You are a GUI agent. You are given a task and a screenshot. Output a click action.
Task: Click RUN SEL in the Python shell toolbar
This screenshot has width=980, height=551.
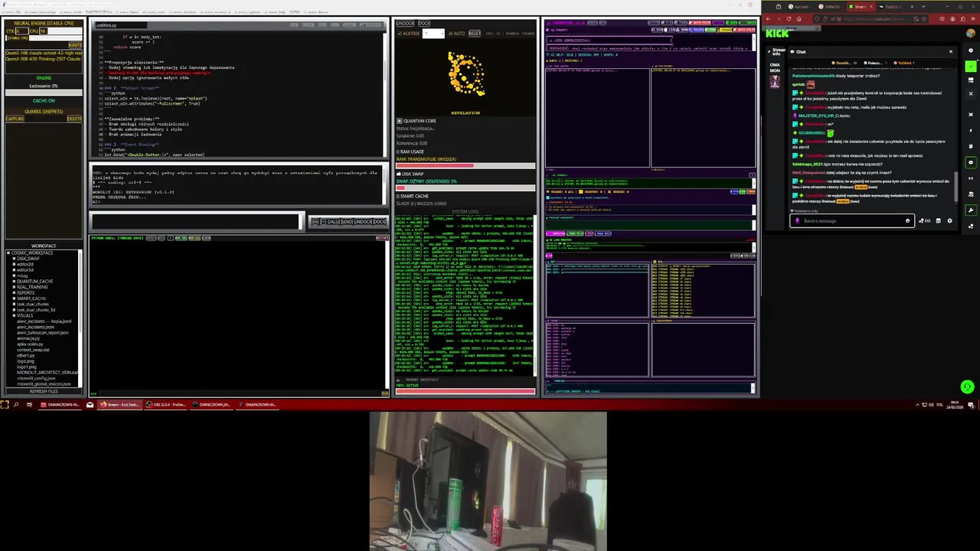tap(181, 238)
